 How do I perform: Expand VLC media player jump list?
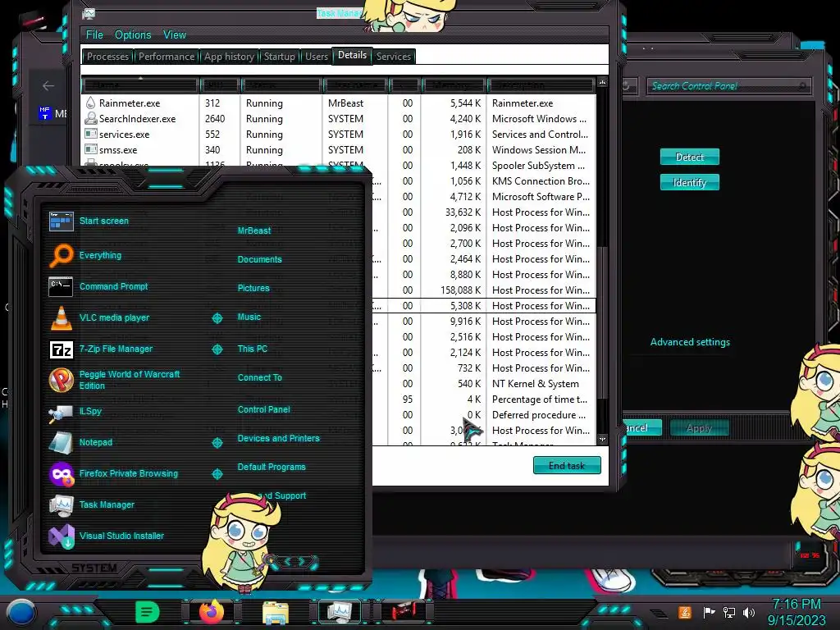[217, 318]
